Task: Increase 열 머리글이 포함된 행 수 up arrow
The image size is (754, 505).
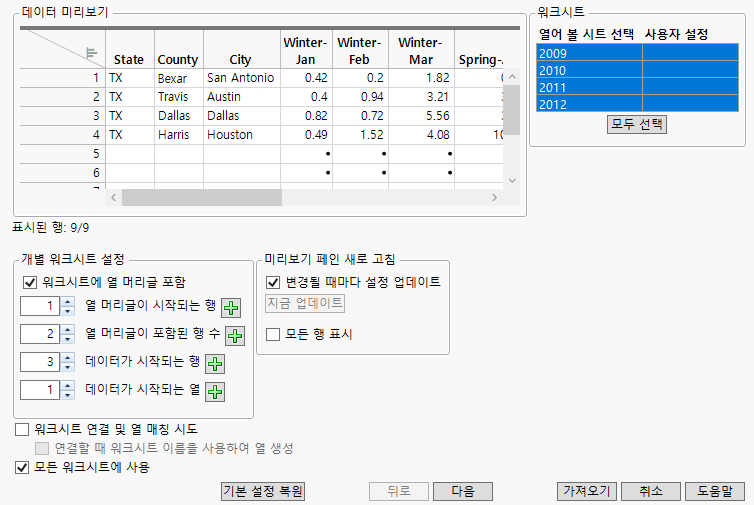Action: pyautogui.click(x=68, y=329)
